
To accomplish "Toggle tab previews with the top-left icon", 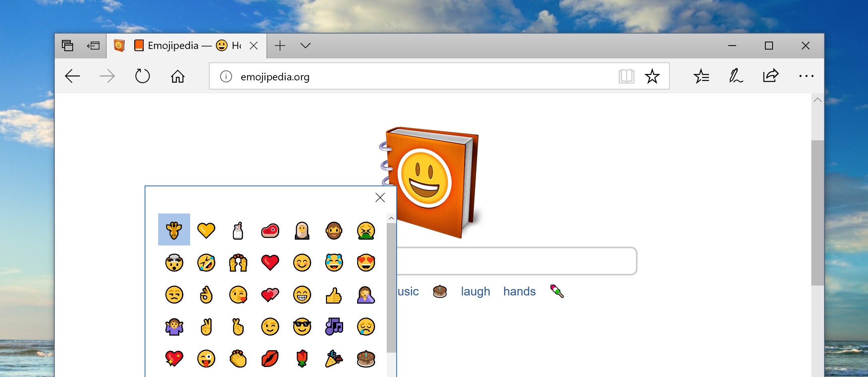I will click(x=68, y=46).
